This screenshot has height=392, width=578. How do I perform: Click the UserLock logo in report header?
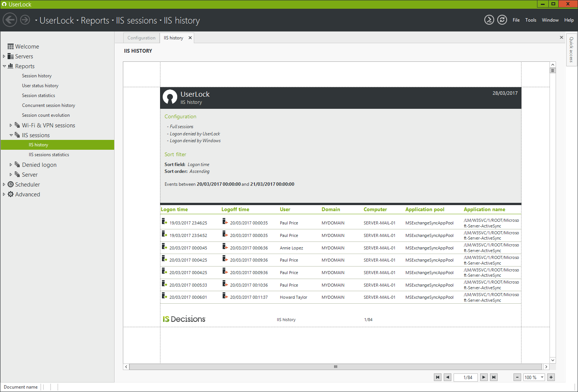point(170,97)
